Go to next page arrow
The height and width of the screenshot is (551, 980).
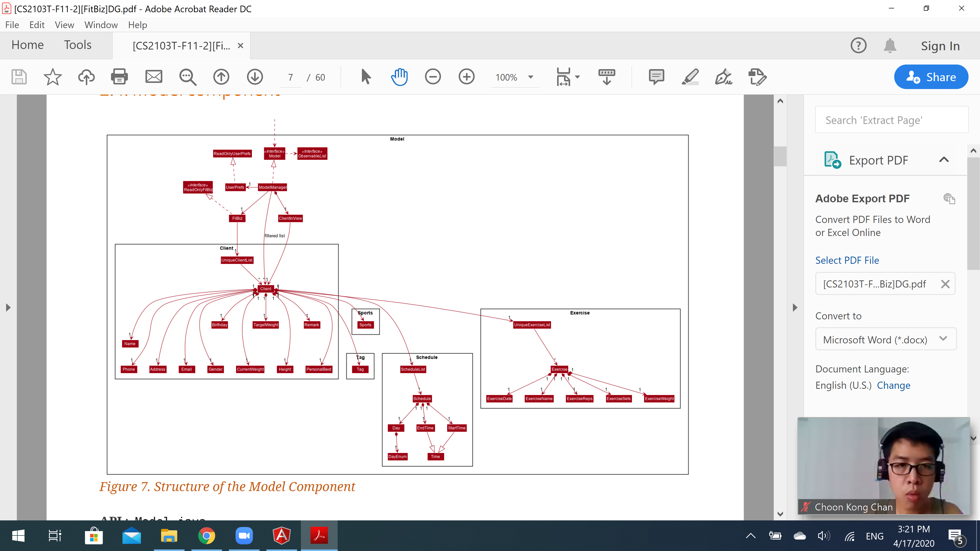coord(254,77)
